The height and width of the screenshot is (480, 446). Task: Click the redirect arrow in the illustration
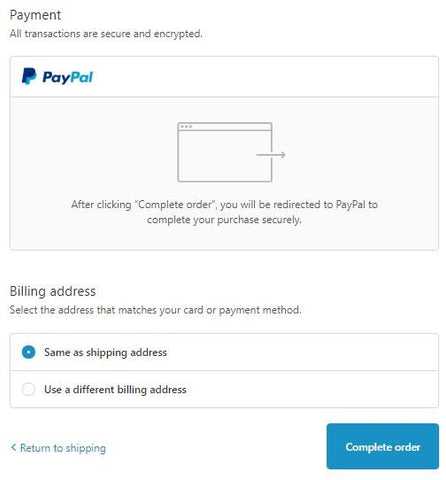[271, 155]
